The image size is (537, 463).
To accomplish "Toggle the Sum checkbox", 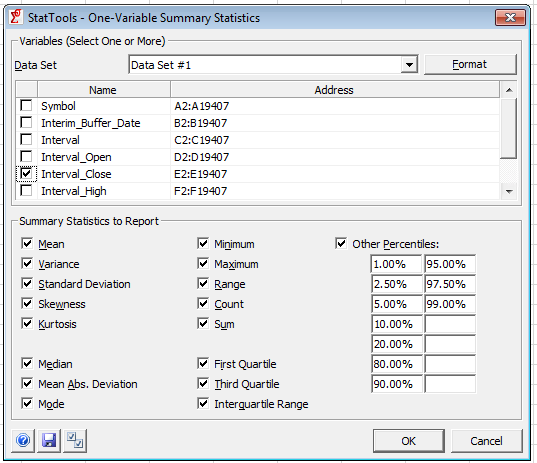I will pos(203,324).
